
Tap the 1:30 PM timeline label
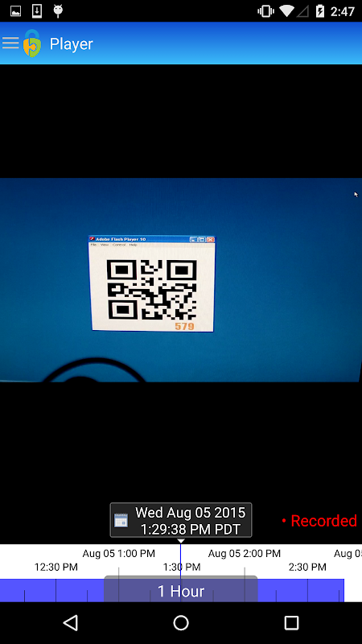[x=182, y=568]
